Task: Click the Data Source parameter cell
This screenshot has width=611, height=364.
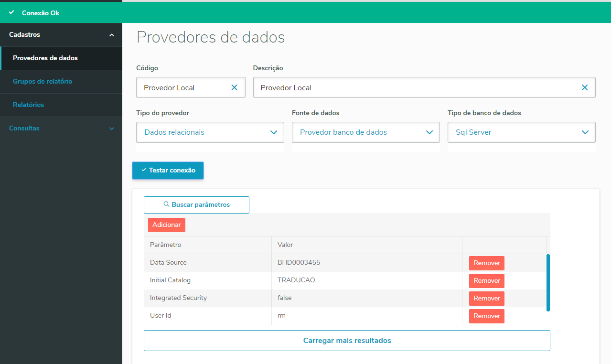Action: pos(208,263)
